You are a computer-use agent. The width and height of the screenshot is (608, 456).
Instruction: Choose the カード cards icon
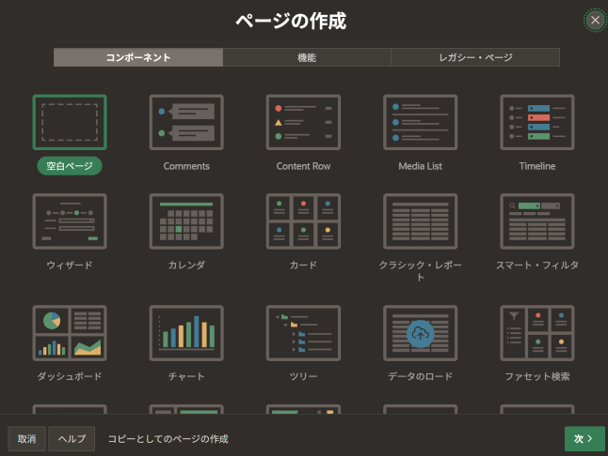[x=303, y=221]
